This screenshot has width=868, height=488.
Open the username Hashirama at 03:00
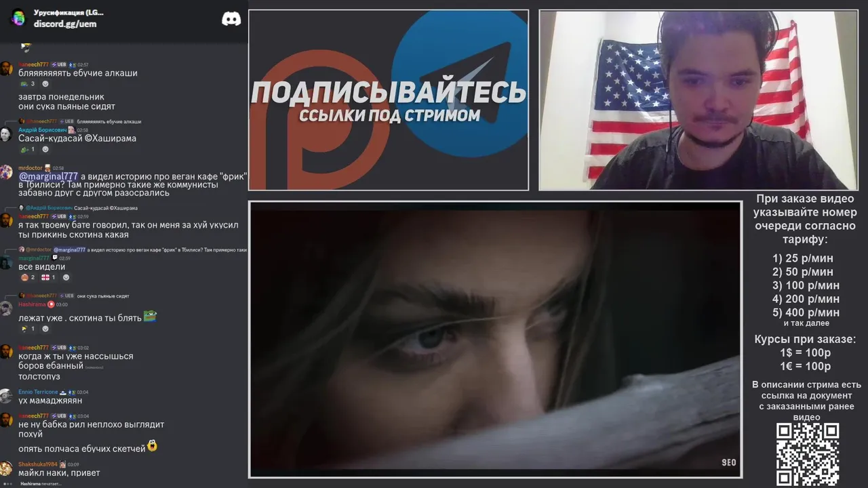tap(32, 304)
